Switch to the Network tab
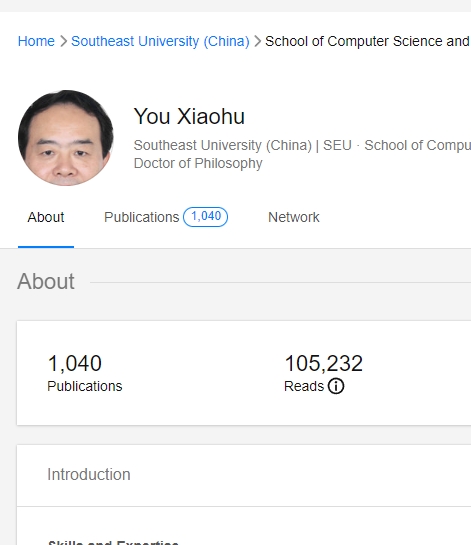This screenshot has width=471, height=545. point(294,217)
